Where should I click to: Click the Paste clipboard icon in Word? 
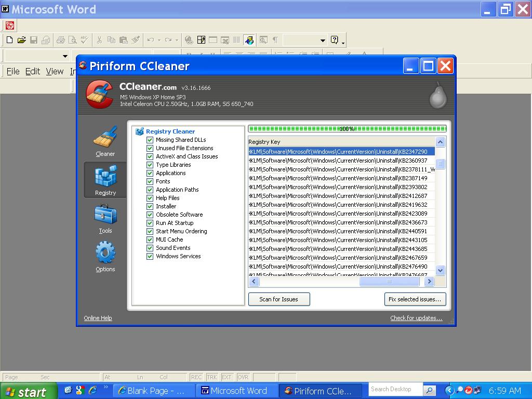coord(124,40)
